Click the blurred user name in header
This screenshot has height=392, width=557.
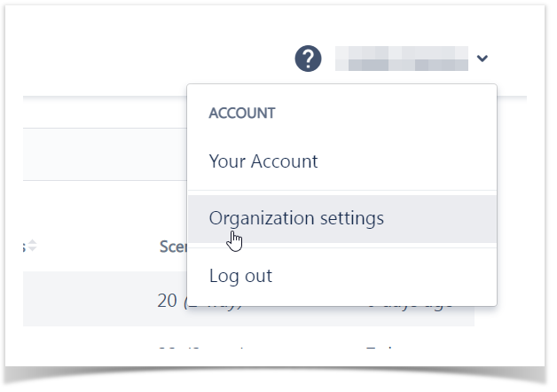402,59
